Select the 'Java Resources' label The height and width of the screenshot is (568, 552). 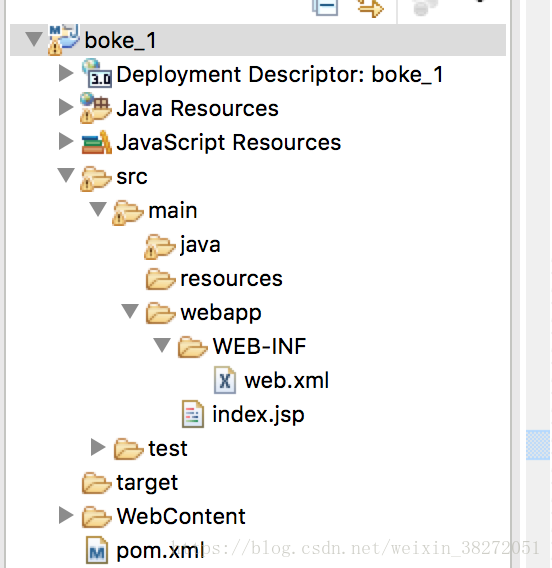tap(197, 108)
